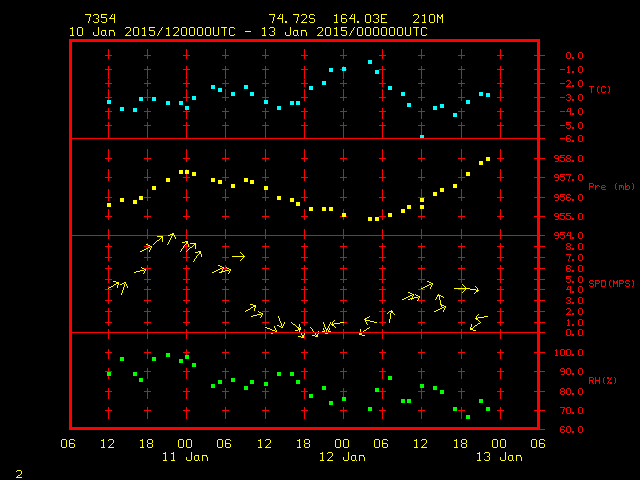640x480 pixels.
Task: Select the 13 Jan date label
Action: click(x=498, y=457)
